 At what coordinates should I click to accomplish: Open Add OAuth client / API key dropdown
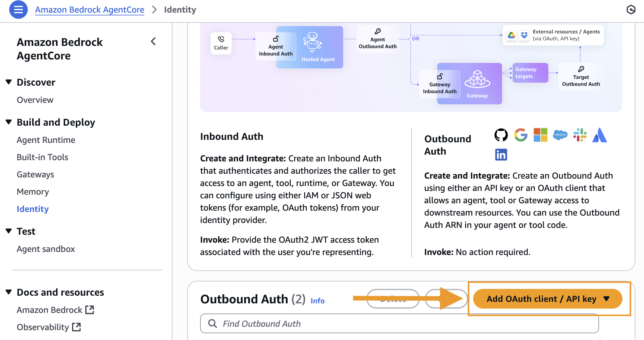pyautogui.click(x=547, y=299)
